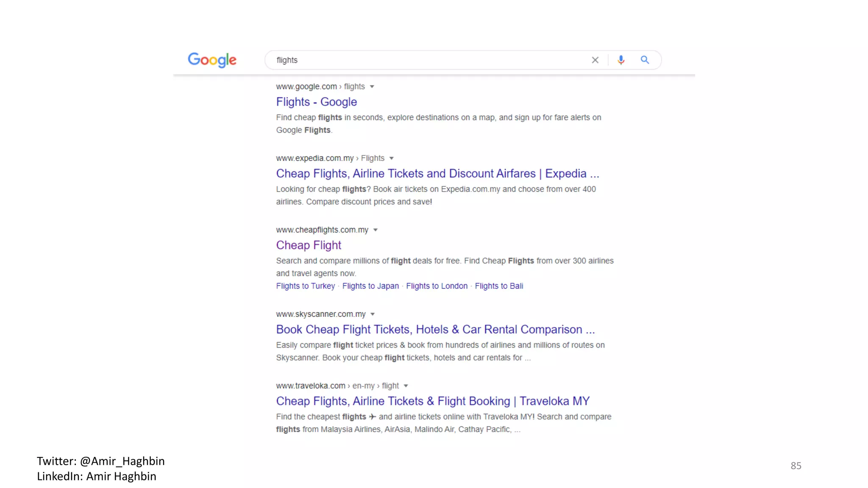The height and width of the screenshot is (488, 868).
Task: Open the Cheap Flight result title
Action: click(x=309, y=245)
